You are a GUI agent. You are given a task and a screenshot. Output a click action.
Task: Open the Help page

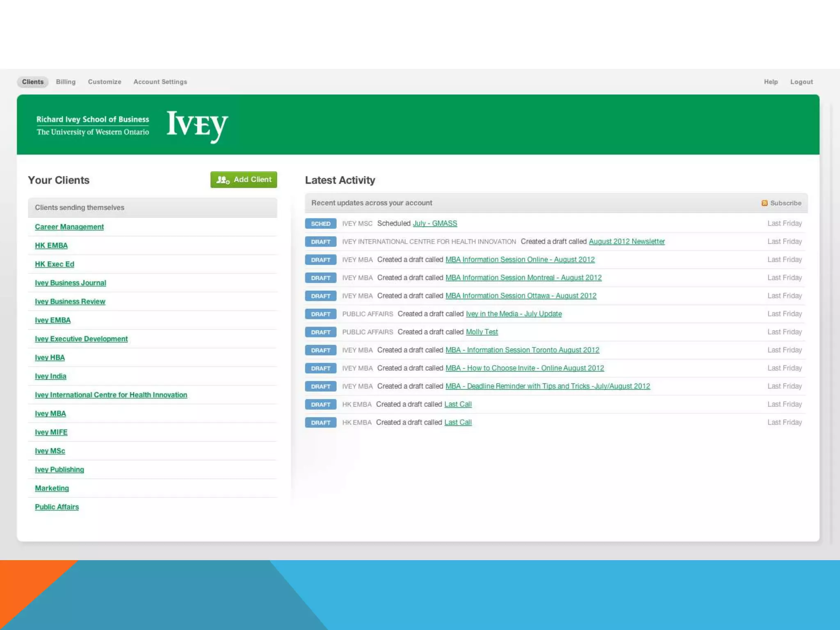coord(771,82)
